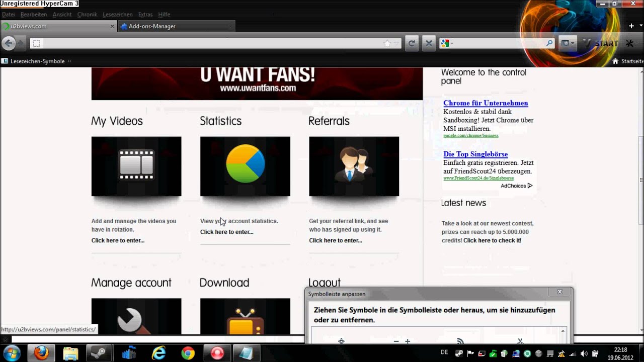Click the AdChoices label
Viewport: 644px width, 362px height.
click(516, 186)
